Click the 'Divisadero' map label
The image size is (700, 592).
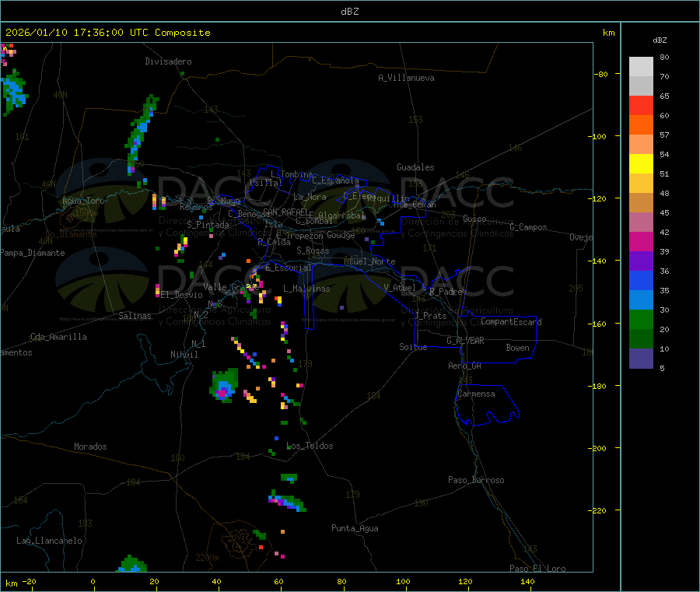coord(168,61)
